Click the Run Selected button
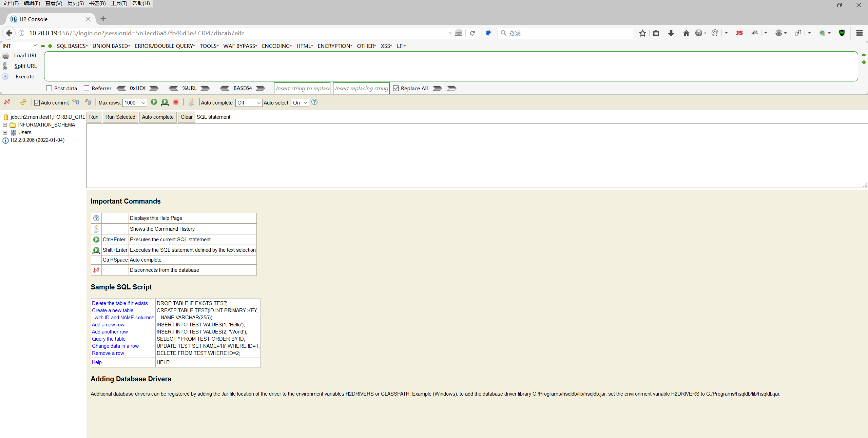 (x=120, y=117)
